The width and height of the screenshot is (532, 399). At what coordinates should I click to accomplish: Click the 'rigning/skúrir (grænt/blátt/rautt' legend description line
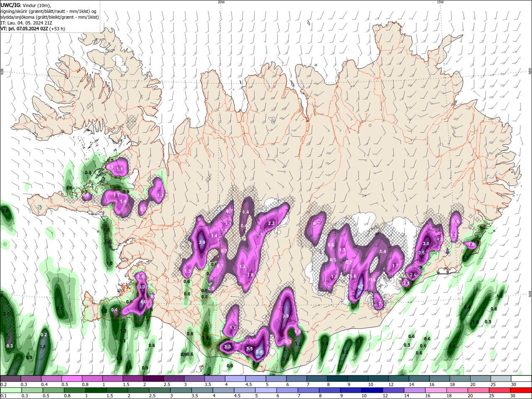48,11
